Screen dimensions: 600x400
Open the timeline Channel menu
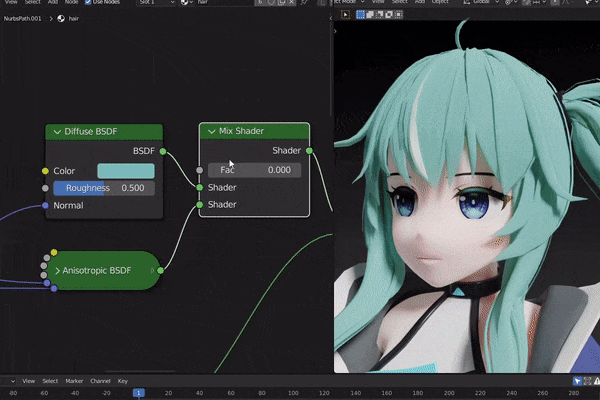pos(100,381)
